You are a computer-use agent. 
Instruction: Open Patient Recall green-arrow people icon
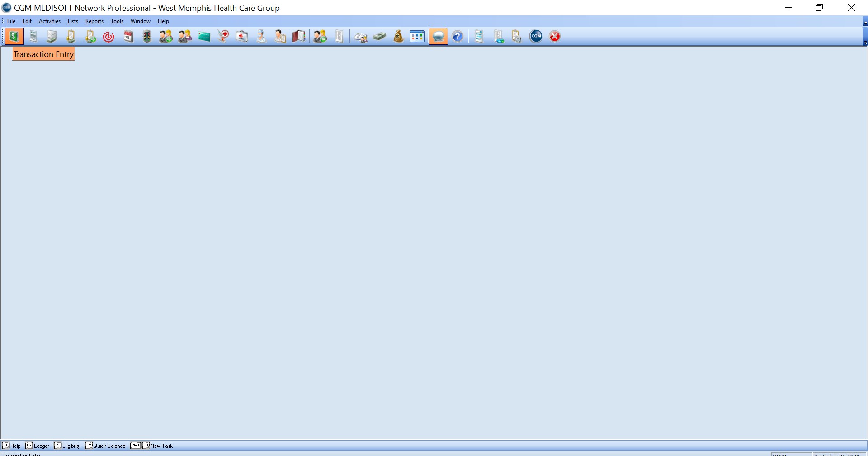tap(320, 36)
